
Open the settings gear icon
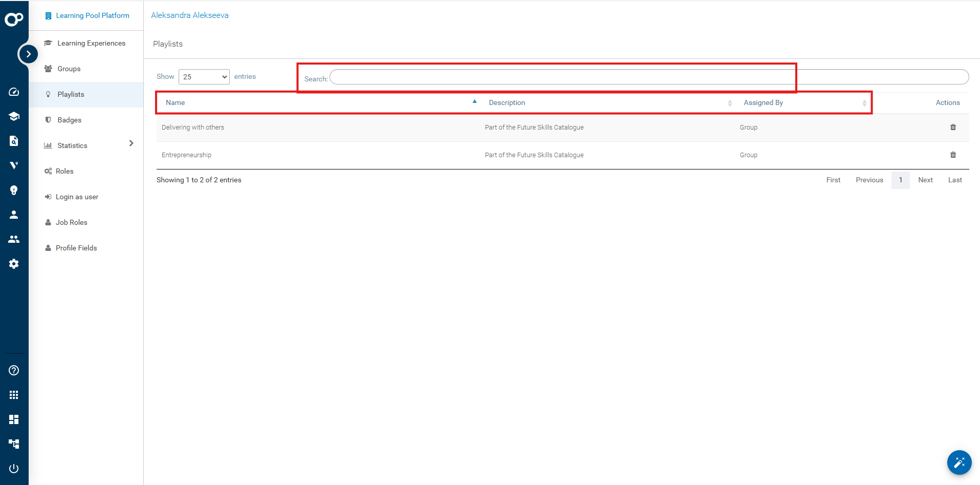point(14,264)
